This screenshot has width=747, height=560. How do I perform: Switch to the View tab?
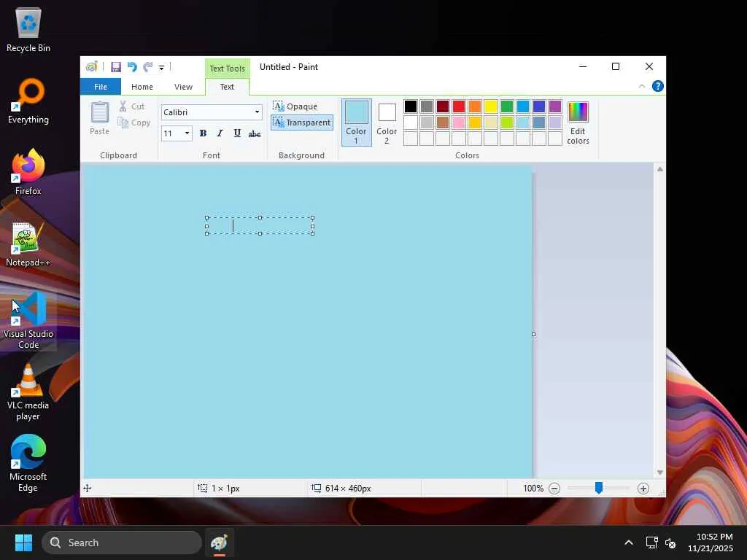point(183,87)
